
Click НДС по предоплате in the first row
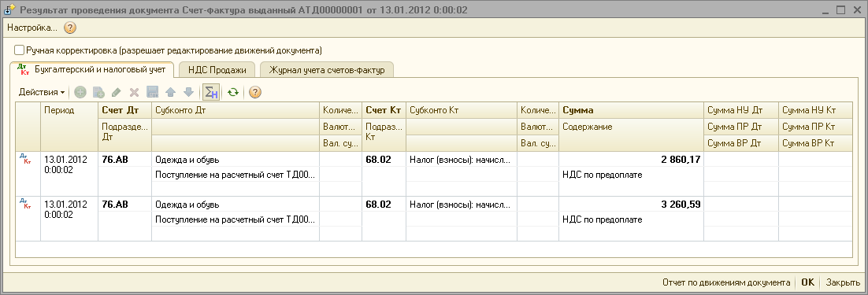click(x=603, y=175)
